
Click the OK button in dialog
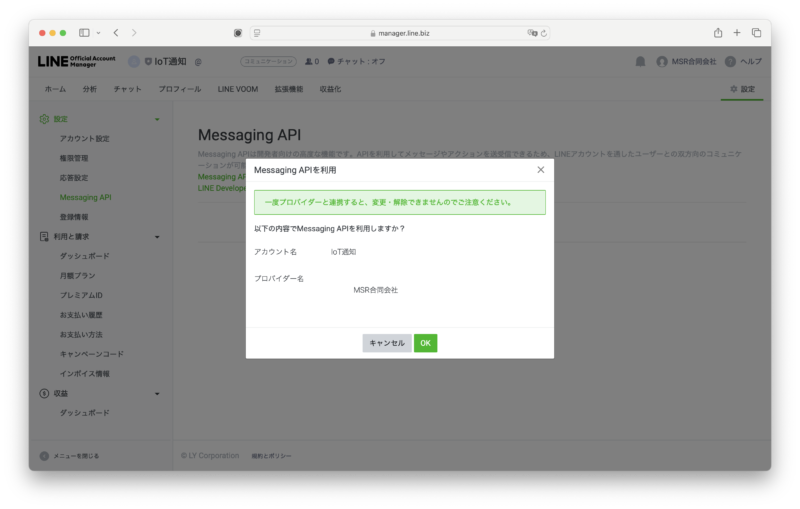pos(425,343)
